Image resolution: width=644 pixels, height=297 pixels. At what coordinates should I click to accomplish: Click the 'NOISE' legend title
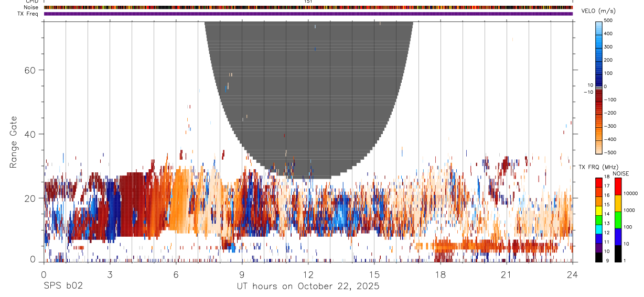click(x=621, y=173)
